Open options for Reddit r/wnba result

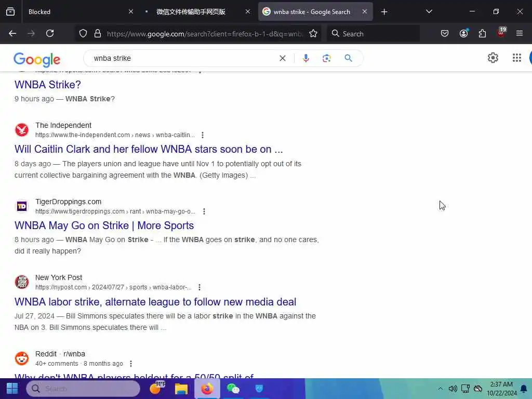coord(131,364)
